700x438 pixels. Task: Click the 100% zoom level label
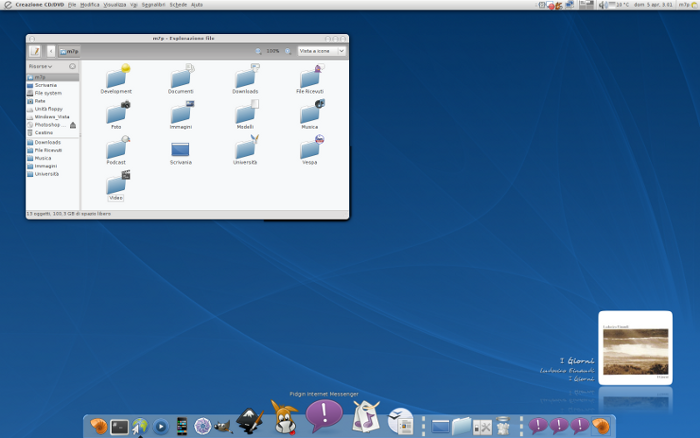click(x=273, y=51)
